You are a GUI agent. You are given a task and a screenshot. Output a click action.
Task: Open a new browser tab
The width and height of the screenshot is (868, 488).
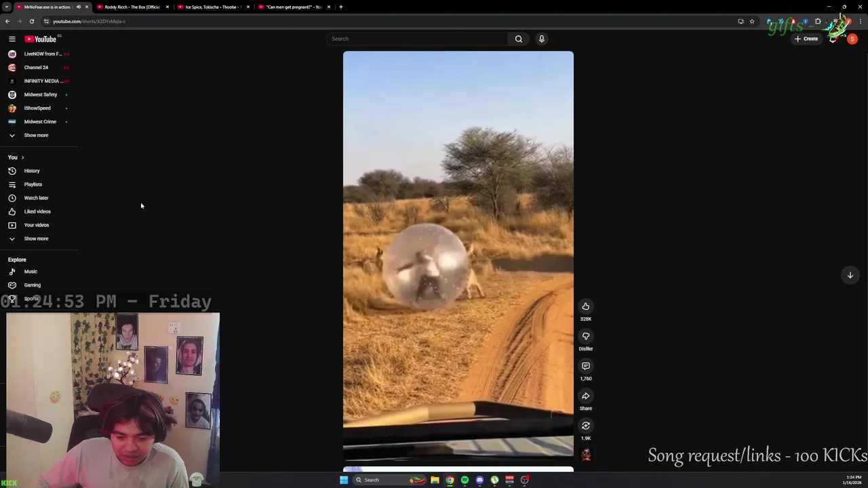coord(341,7)
